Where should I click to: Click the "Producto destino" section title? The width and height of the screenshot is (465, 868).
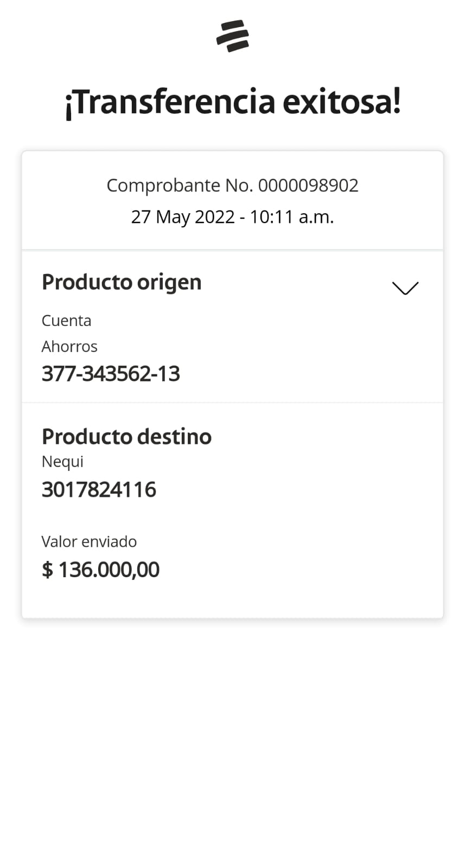coord(126,437)
